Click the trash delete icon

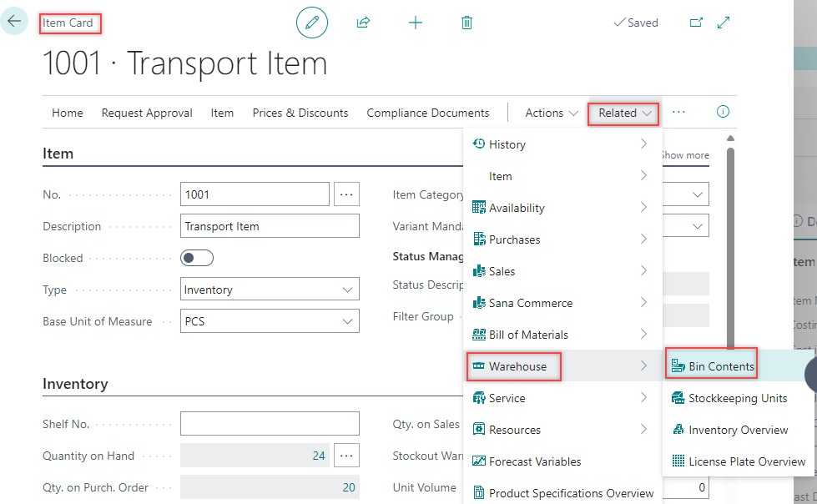(x=466, y=23)
